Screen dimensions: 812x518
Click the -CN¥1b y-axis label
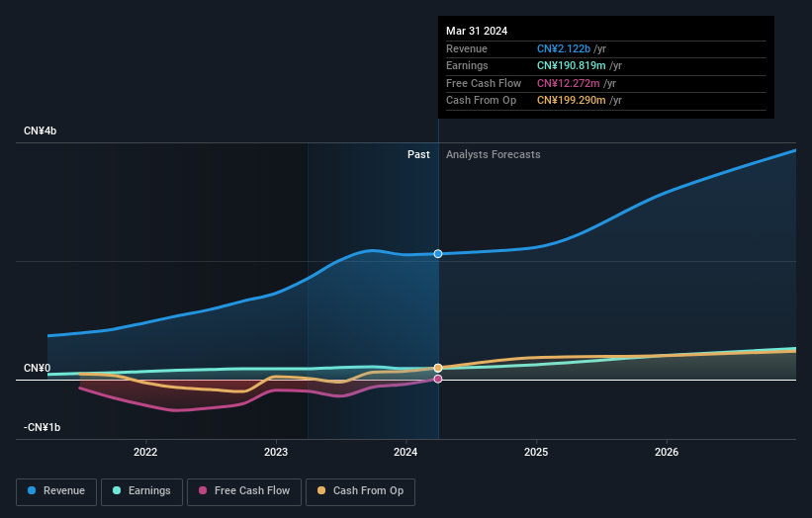[x=42, y=427]
